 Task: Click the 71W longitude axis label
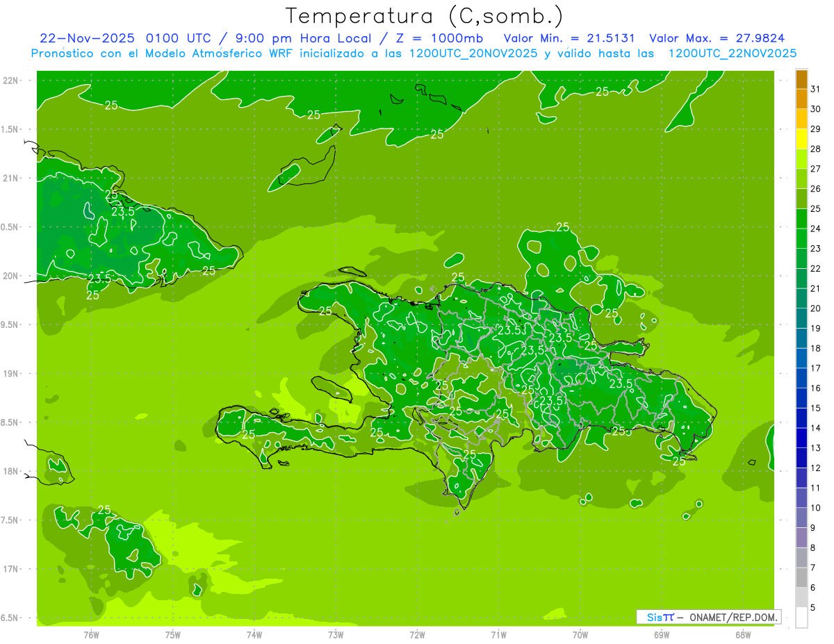[x=498, y=634]
